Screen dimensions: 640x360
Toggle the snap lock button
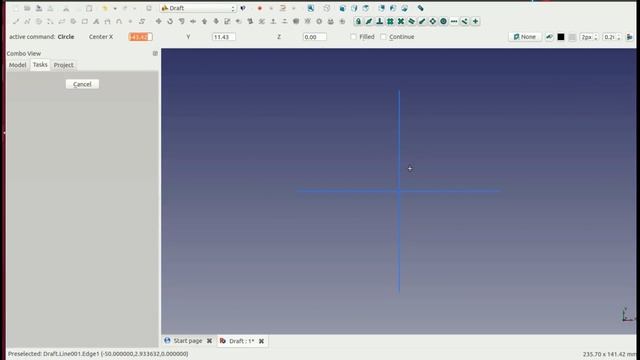coord(358,21)
